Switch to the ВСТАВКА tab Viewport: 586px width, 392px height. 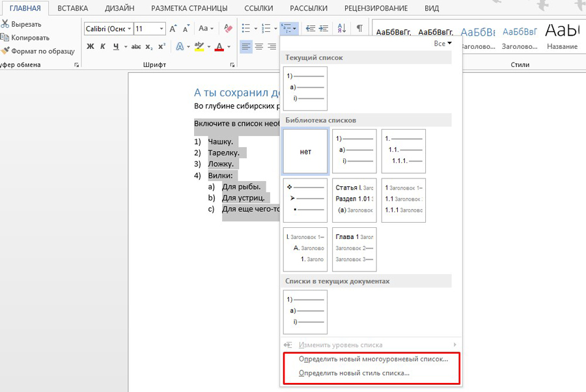(72, 8)
